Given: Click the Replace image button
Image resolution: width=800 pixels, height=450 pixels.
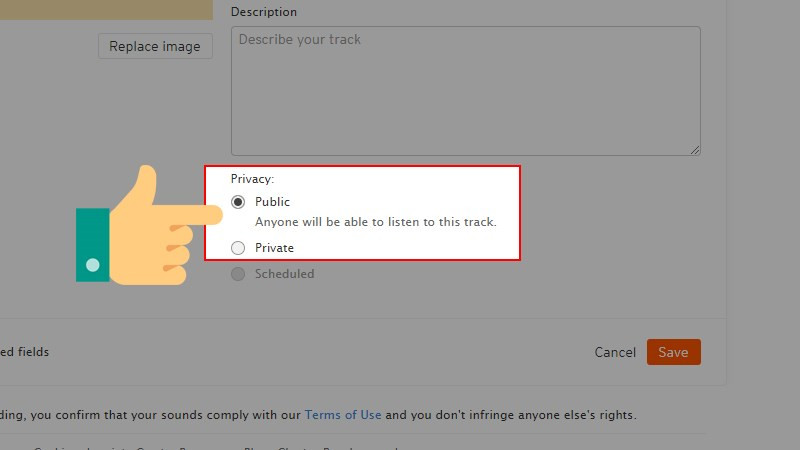Looking at the screenshot, I should tap(155, 46).
